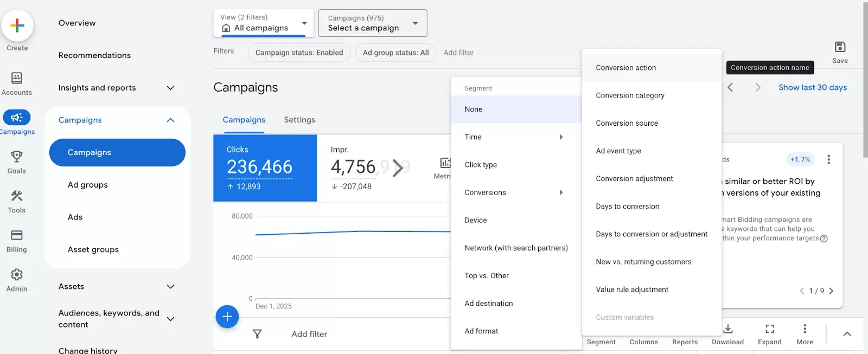This screenshot has width=868, height=354.
Task: Open Recommendations in the navigation
Action: click(94, 55)
